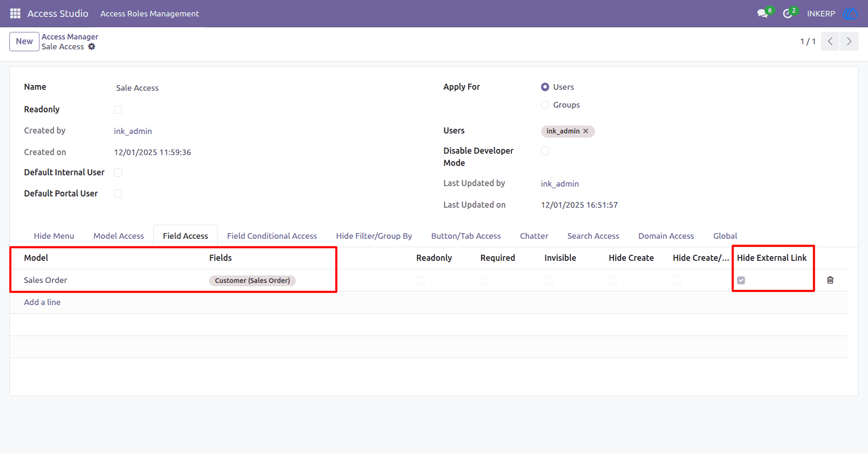This screenshot has height=454, width=868.
Task: Open the ink_admin Created by link
Action: coord(133,131)
